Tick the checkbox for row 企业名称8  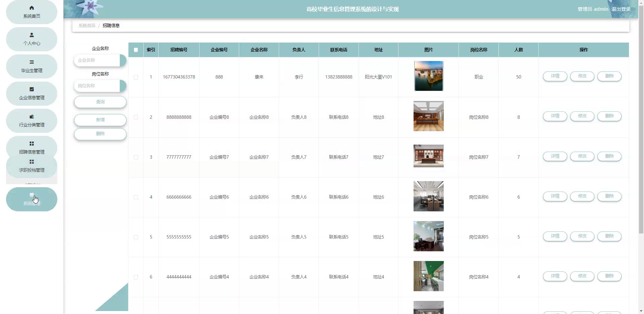(x=136, y=117)
